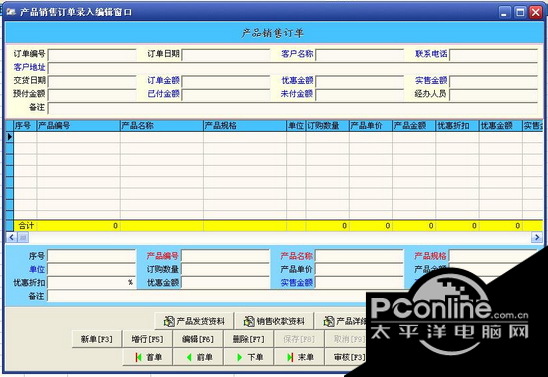Click the detail 优惠金额 input field

[x=225, y=283]
